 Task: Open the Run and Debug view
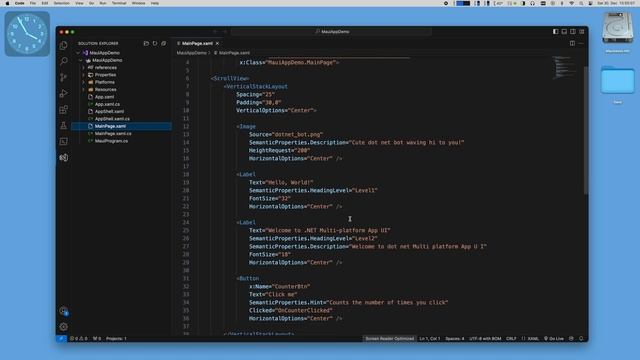click(x=63, y=93)
